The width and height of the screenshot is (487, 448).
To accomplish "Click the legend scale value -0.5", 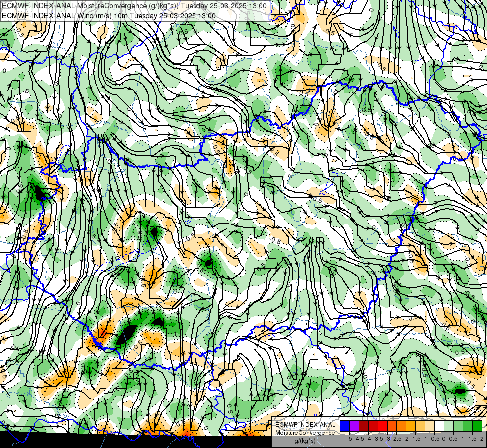I will [x=434, y=439].
